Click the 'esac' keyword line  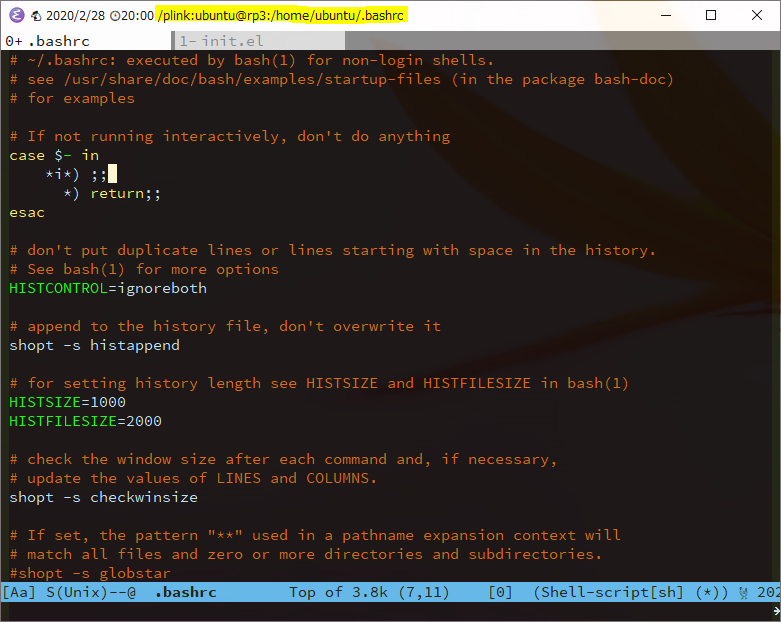[x=27, y=213]
